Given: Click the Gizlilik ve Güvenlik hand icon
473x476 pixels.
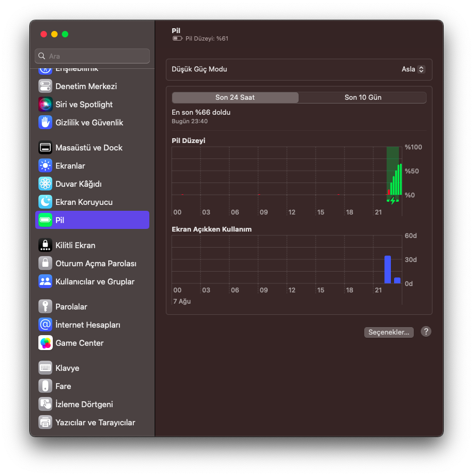Looking at the screenshot, I should coord(45,123).
